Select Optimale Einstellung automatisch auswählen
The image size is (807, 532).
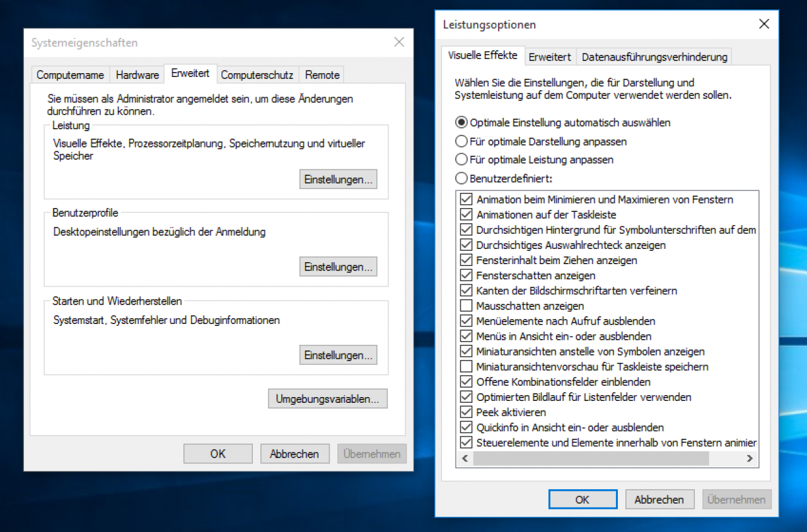point(563,122)
